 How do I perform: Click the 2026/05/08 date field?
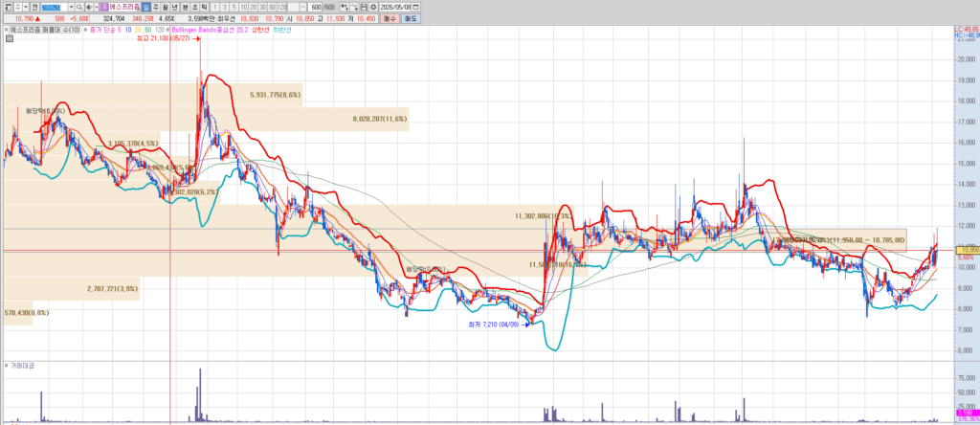pyautogui.click(x=395, y=7)
